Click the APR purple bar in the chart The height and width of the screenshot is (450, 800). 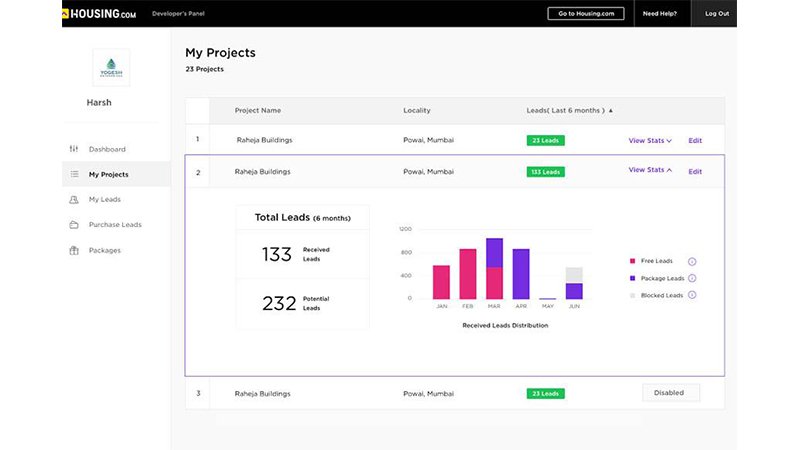[x=521, y=274]
